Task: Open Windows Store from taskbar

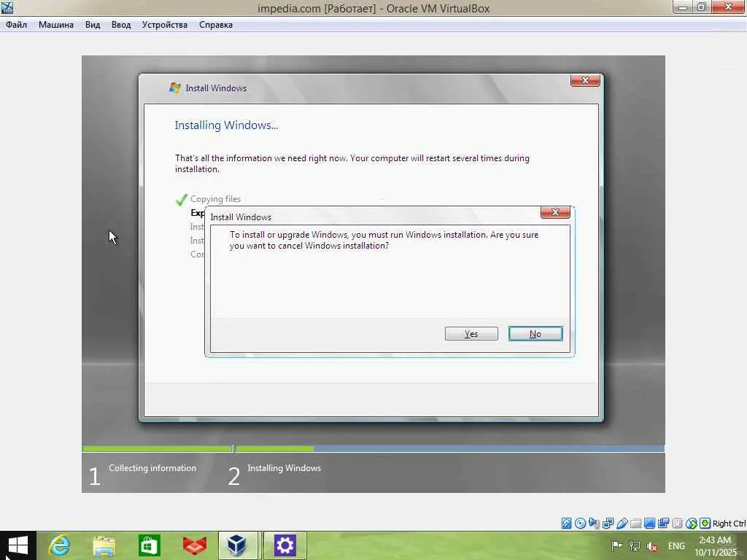Action: point(149,545)
